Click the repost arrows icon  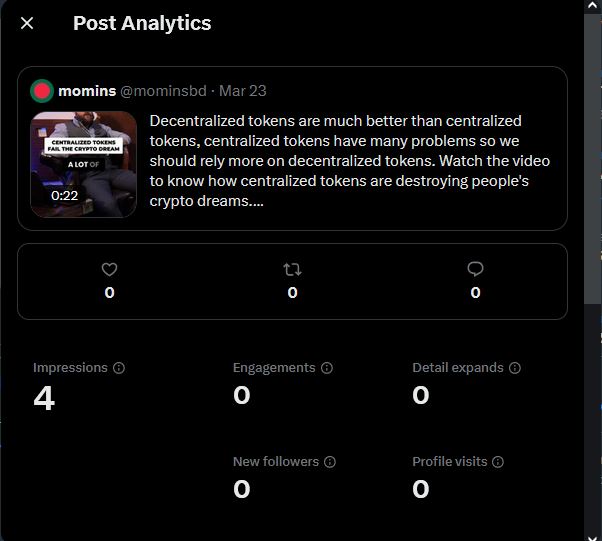coord(292,270)
